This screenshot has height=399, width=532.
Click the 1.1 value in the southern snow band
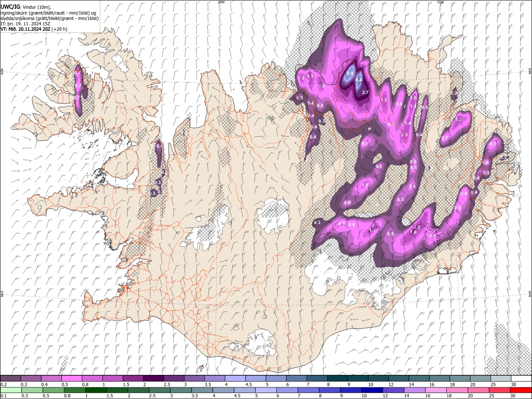pos(372,230)
